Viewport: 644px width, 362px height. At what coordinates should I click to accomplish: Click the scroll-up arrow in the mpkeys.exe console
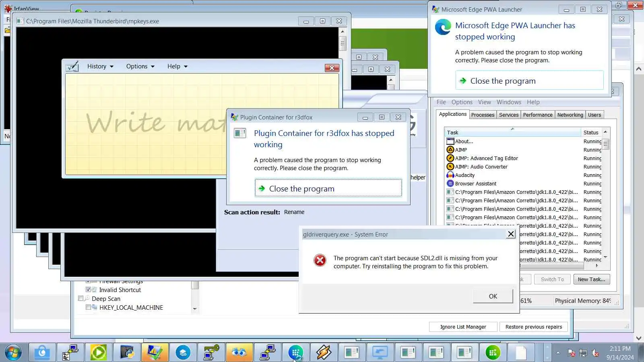[x=343, y=31]
